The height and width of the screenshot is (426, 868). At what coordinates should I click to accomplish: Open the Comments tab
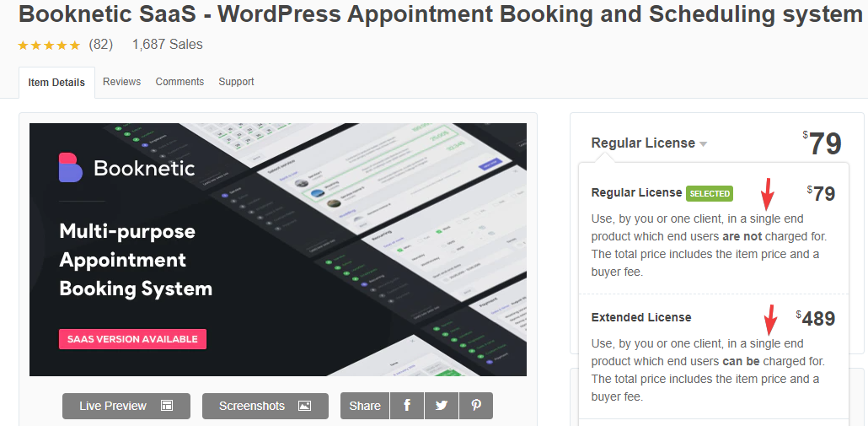click(x=179, y=82)
